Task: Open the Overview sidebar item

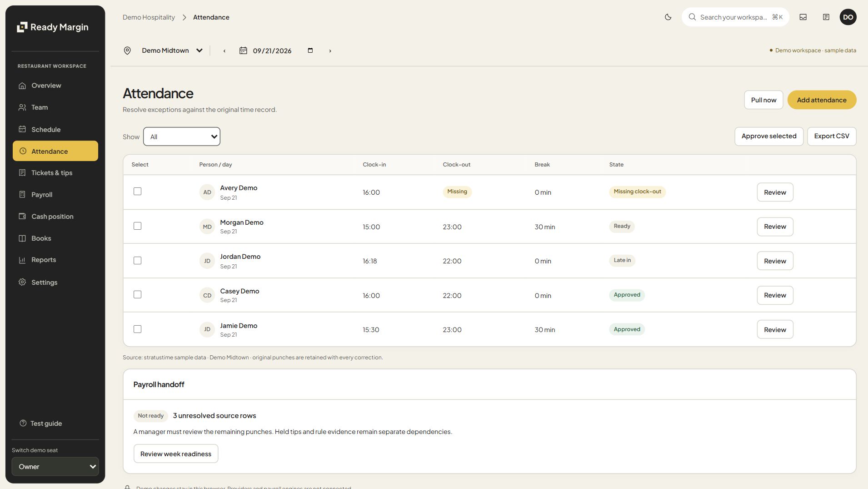Action: 55,86
